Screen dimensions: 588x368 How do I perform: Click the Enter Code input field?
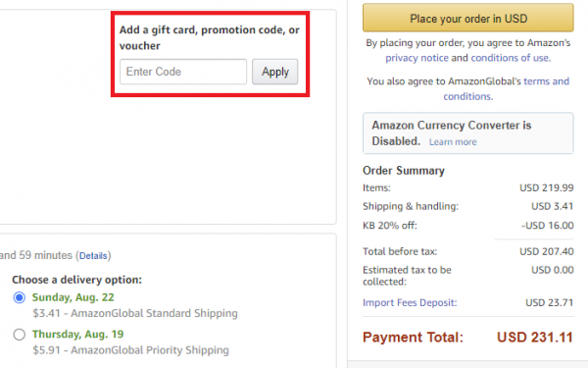(x=183, y=72)
